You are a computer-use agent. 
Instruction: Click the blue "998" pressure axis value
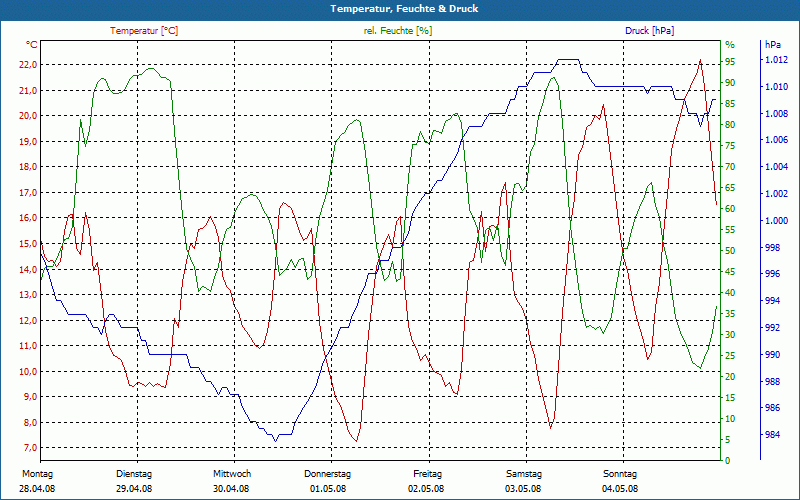tap(771, 247)
